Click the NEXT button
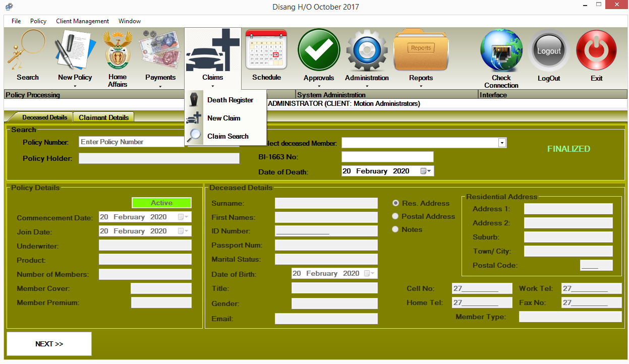Viewport: 629px width, 364px height. (x=48, y=343)
